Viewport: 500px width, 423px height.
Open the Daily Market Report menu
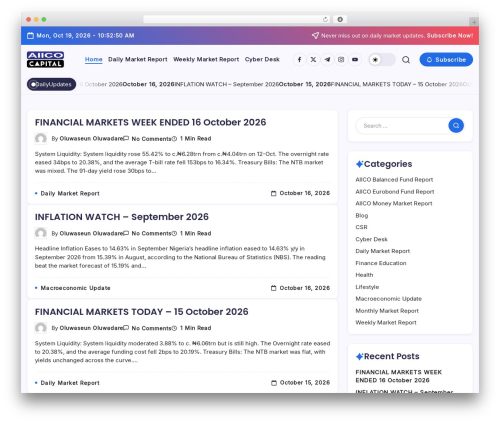(x=138, y=59)
